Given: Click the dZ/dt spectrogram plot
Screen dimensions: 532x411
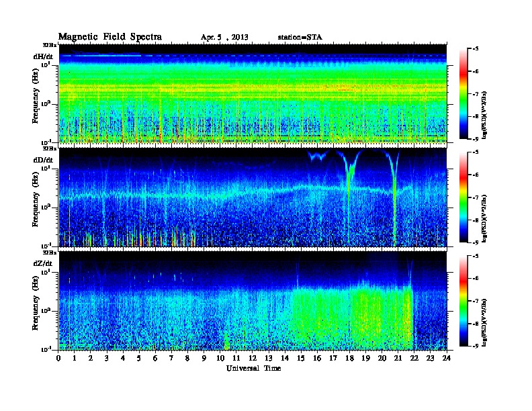Looking at the screenshot, I should pyautogui.click(x=253, y=301).
